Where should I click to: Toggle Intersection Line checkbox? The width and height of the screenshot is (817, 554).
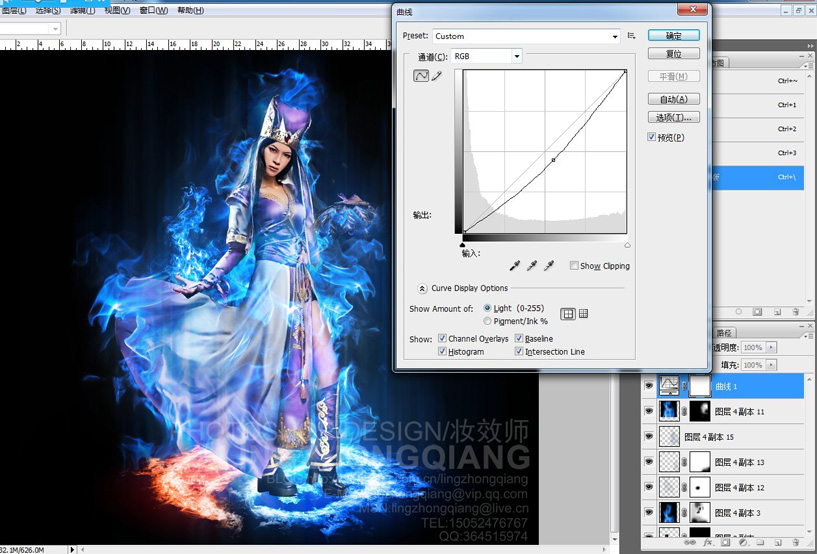click(x=519, y=351)
